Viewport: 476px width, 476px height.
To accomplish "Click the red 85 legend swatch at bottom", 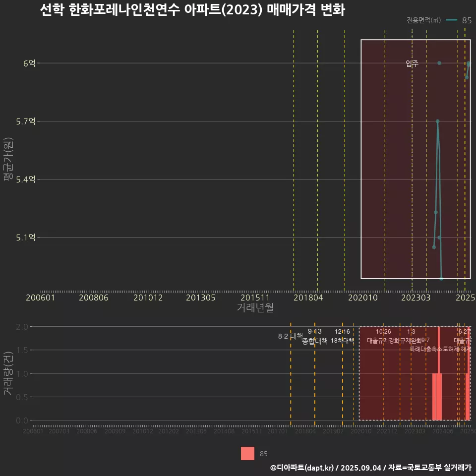I will coord(247,453).
